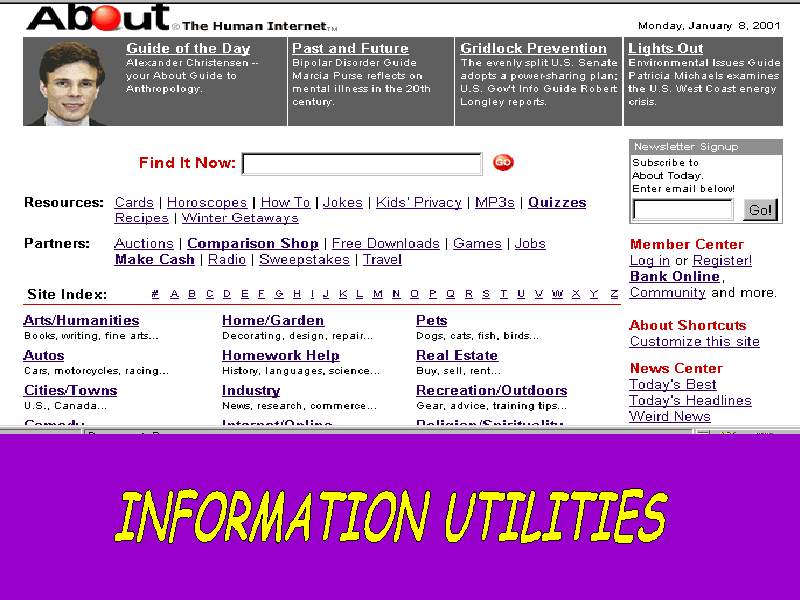The width and height of the screenshot is (800, 600).
Task: Jump to site index letter Z
Action: click(x=614, y=294)
